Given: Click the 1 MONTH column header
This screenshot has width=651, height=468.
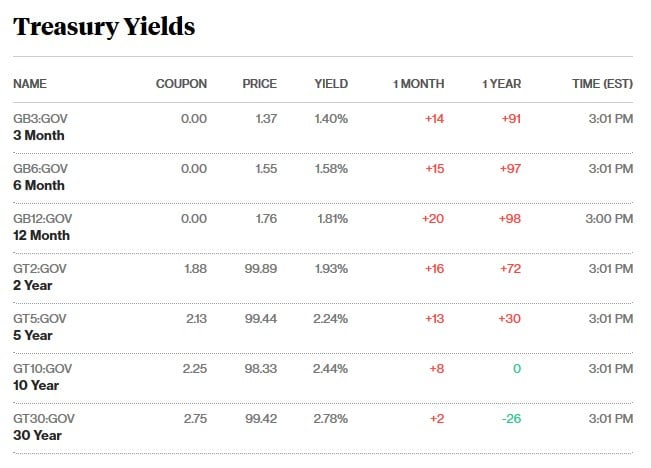Looking at the screenshot, I should 418,84.
